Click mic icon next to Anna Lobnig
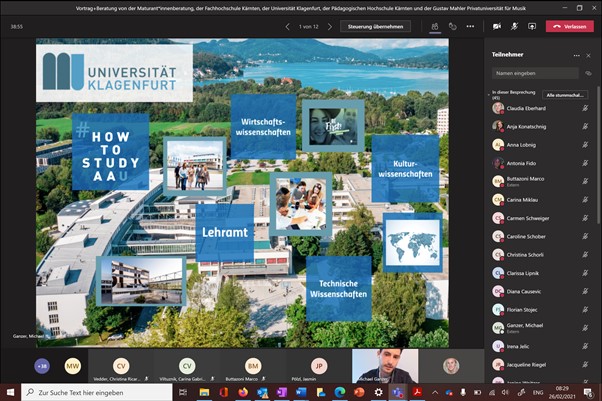The height and width of the screenshot is (401, 602). [x=585, y=145]
